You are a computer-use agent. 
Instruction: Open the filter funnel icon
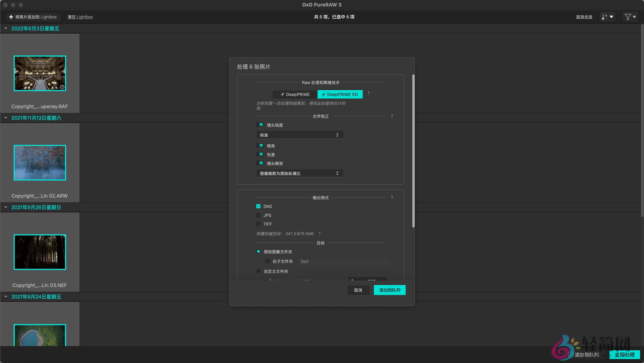(x=630, y=17)
